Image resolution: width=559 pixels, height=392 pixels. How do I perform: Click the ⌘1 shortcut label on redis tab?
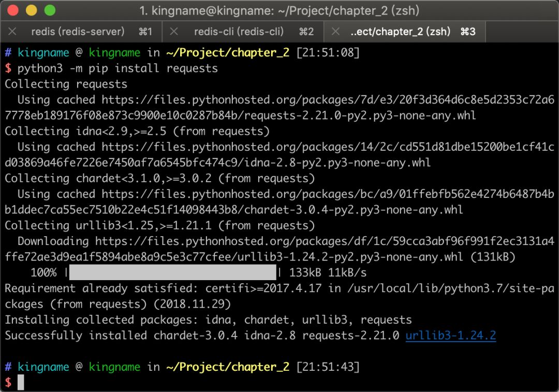145,32
